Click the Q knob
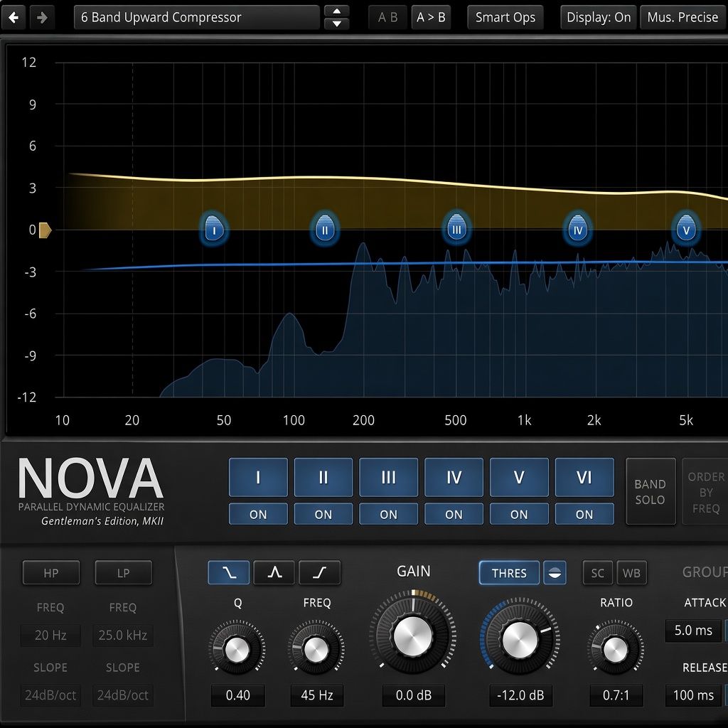The width and height of the screenshot is (728, 728). (x=237, y=648)
